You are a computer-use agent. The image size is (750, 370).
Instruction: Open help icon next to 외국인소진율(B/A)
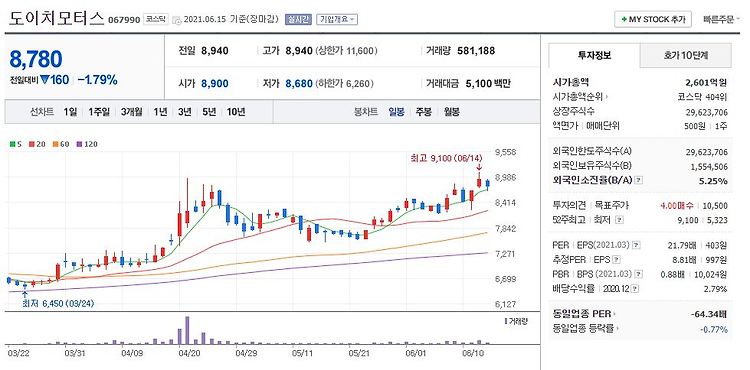pyautogui.click(x=639, y=181)
